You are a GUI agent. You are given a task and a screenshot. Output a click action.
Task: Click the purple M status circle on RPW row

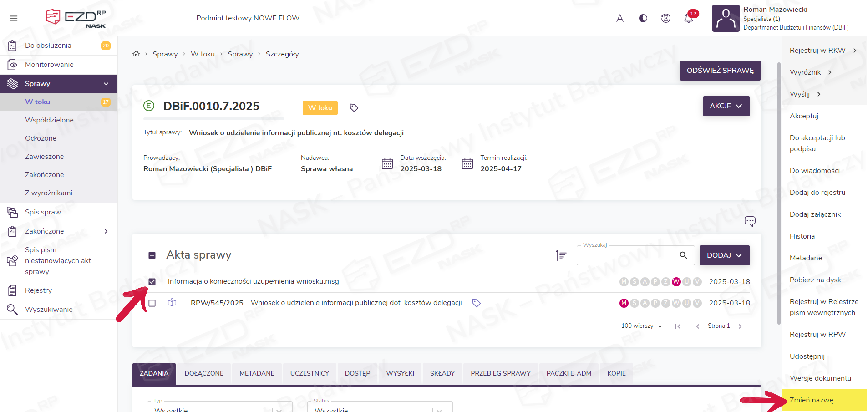624,303
